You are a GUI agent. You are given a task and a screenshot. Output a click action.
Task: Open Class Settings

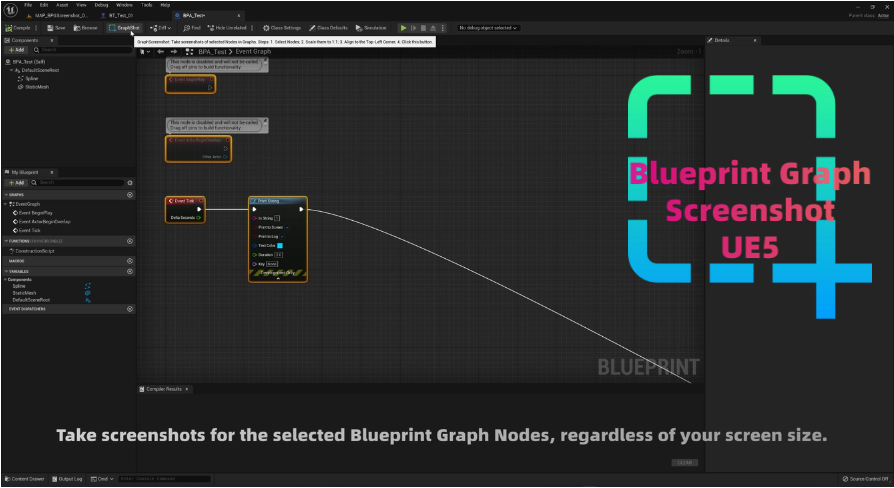coord(282,28)
